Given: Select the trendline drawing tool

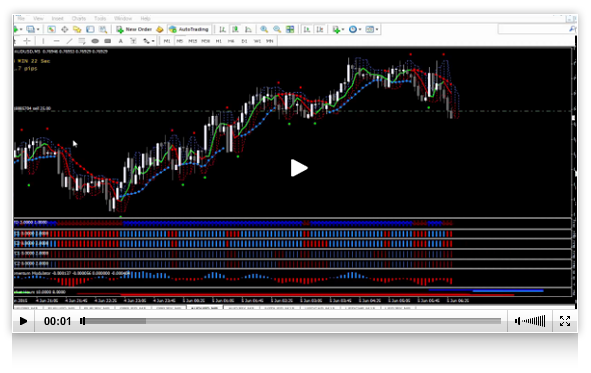Looking at the screenshot, I should coord(69,41).
